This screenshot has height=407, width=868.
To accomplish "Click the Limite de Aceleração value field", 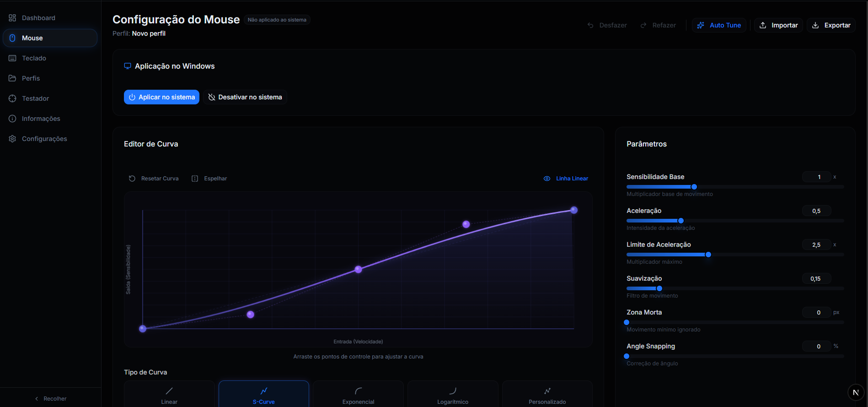I will (817, 245).
